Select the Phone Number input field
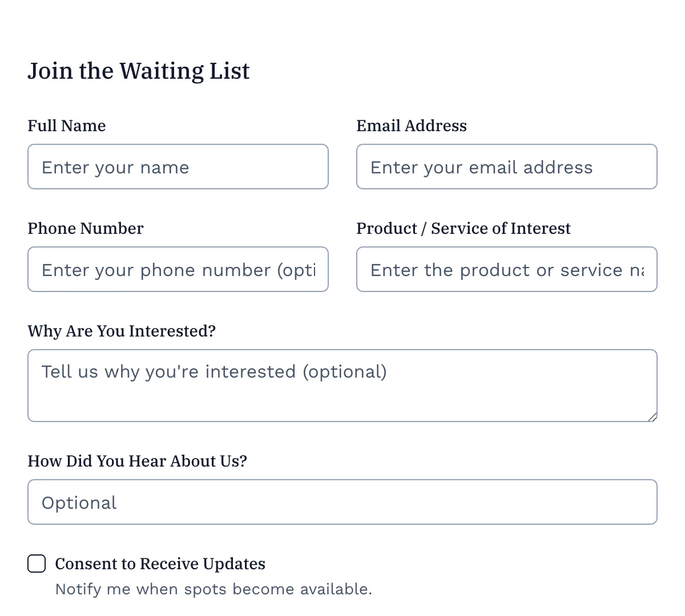Screen dimensions: 685x616 tap(178, 269)
